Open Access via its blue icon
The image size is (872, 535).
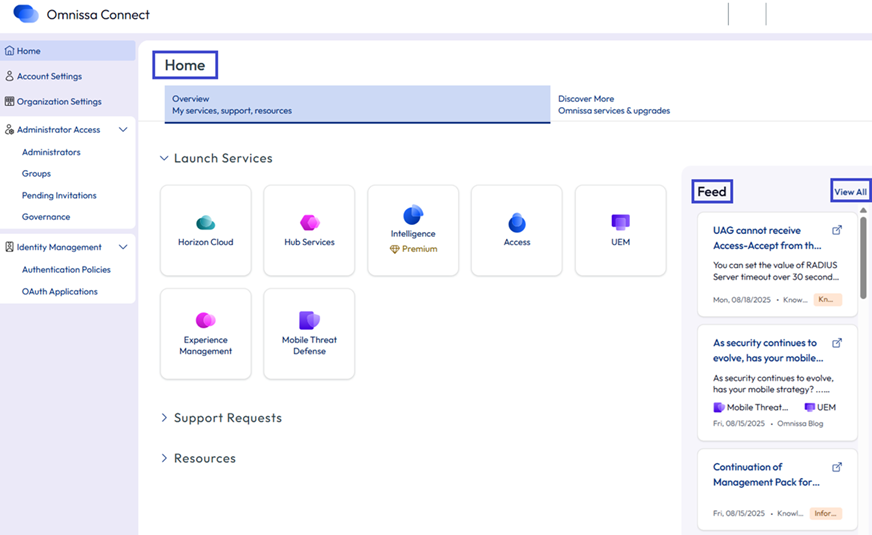(x=517, y=222)
